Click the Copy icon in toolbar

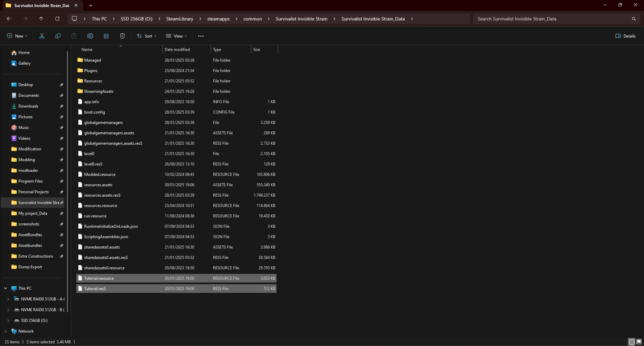[x=58, y=36]
